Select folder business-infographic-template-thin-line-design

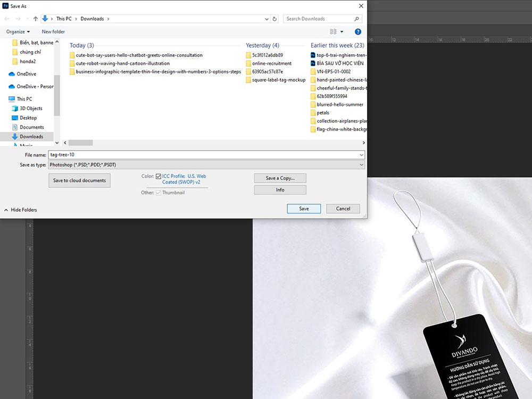pos(155,72)
